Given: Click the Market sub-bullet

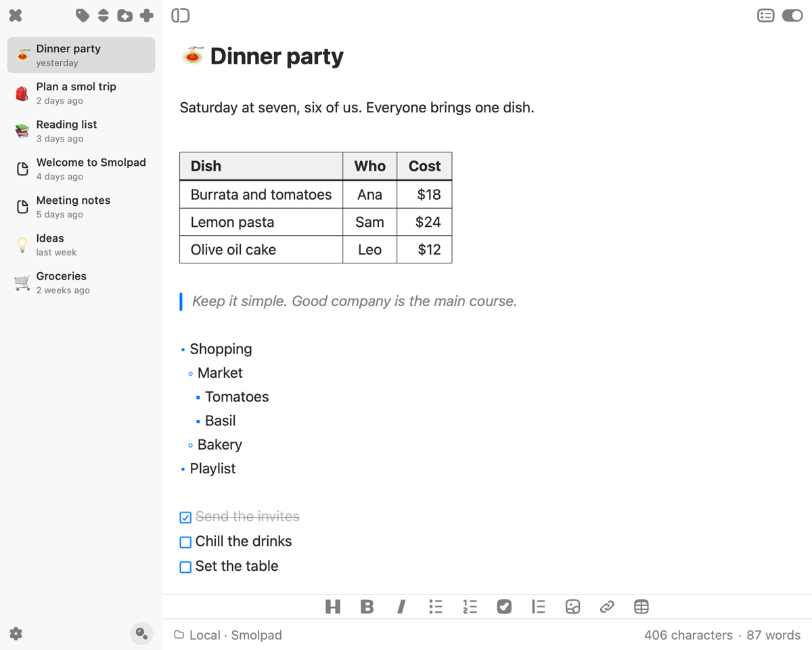Looking at the screenshot, I should coord(220,373).
